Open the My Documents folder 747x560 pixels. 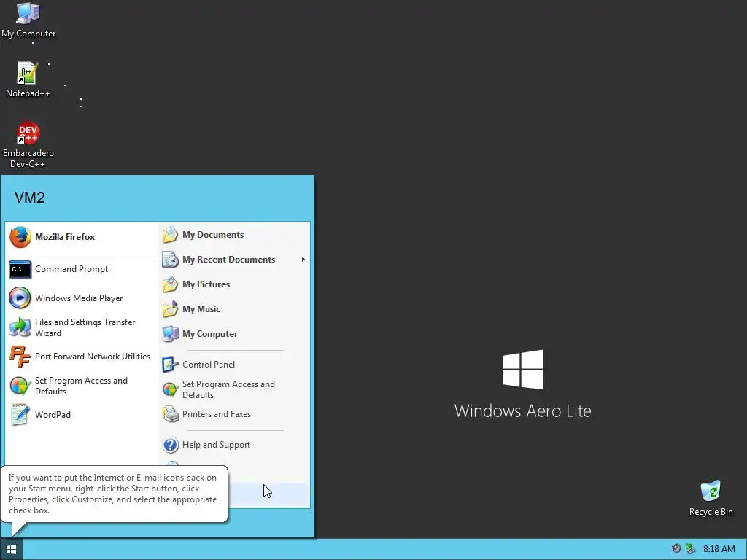point(234,235)
